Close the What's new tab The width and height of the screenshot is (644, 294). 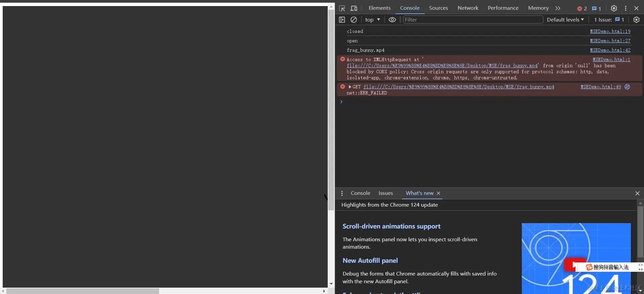coord(439,193)
